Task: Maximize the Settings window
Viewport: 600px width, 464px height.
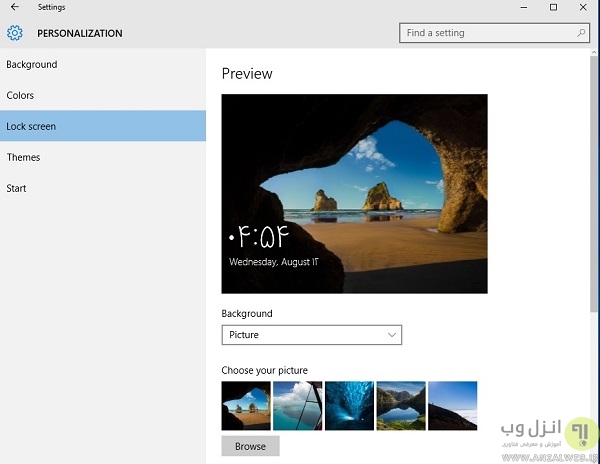Action: [554, 7]
